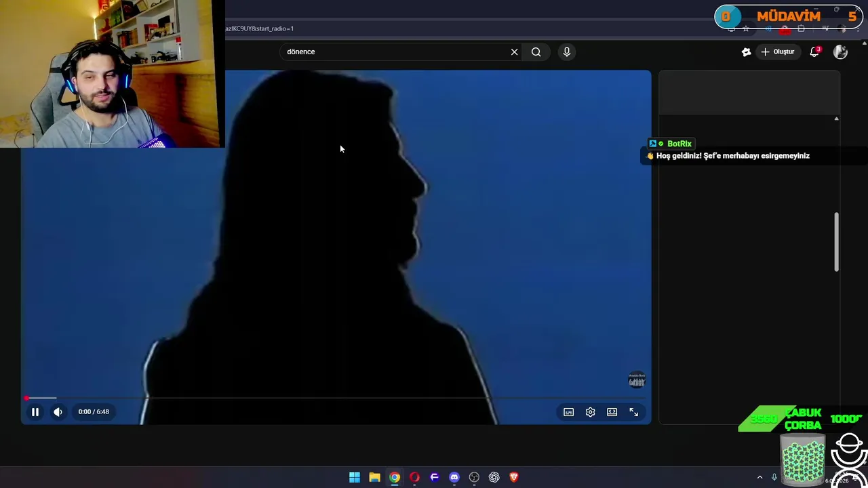Expand the hidden system tray icons
This screenshot has width=868, height=488.
(x=759, y=477)
